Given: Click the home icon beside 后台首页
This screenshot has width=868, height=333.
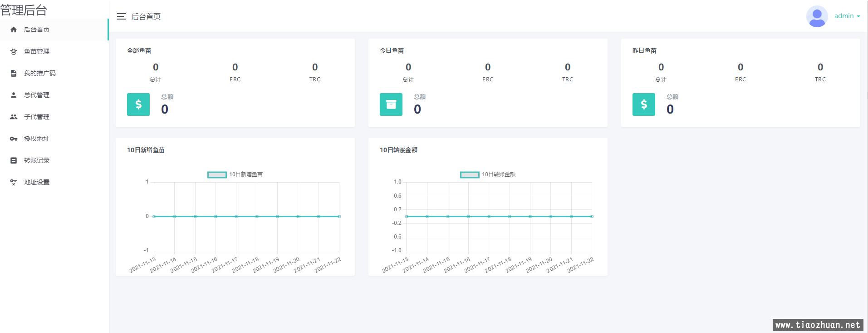Looking at the screenshot, I should coord(14,30).
